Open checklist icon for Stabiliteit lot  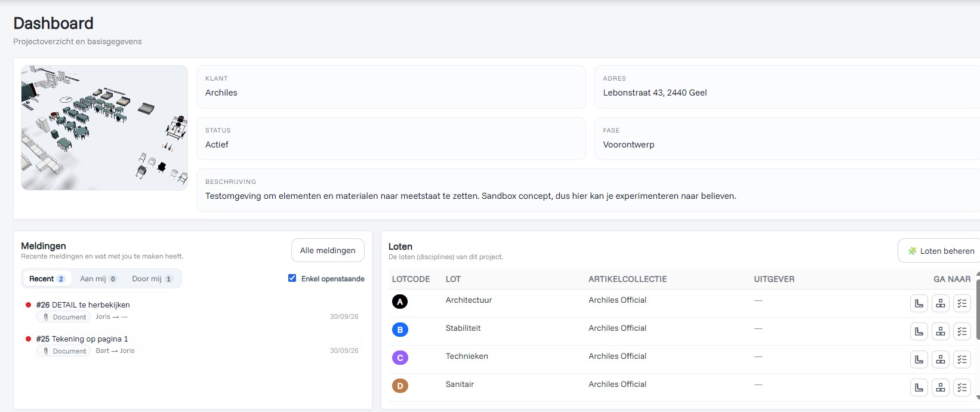[962, 331]
